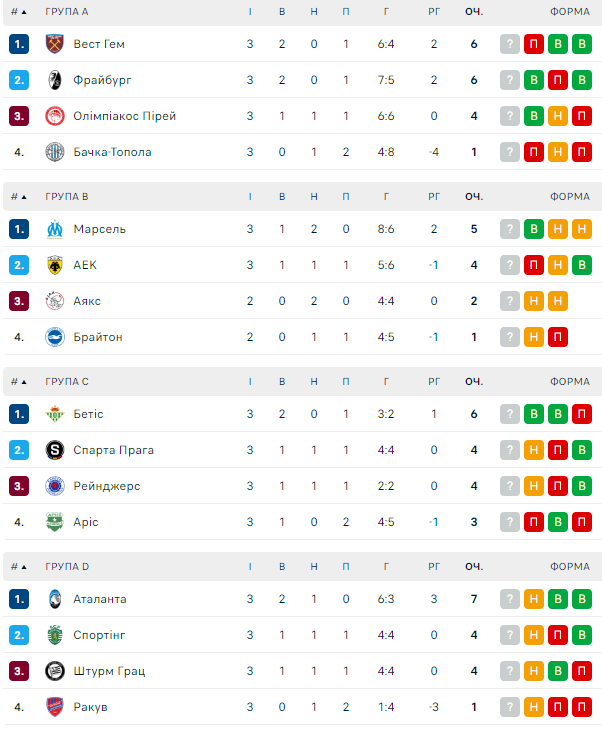Viewport: 602px width, 733px height.
Task: Click the AEK club crest
Action: [x=55, y=265]
